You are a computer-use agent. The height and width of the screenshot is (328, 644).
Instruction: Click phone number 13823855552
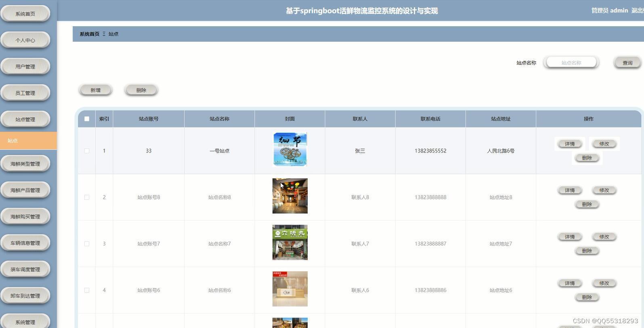click(x=430, y=150)
